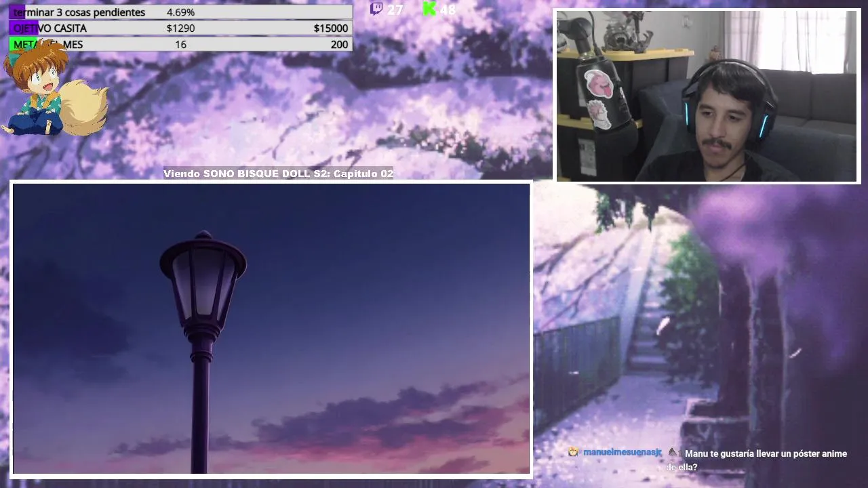
Task: Click the streamer webcam feed
Action: click(x=707, y=96)
